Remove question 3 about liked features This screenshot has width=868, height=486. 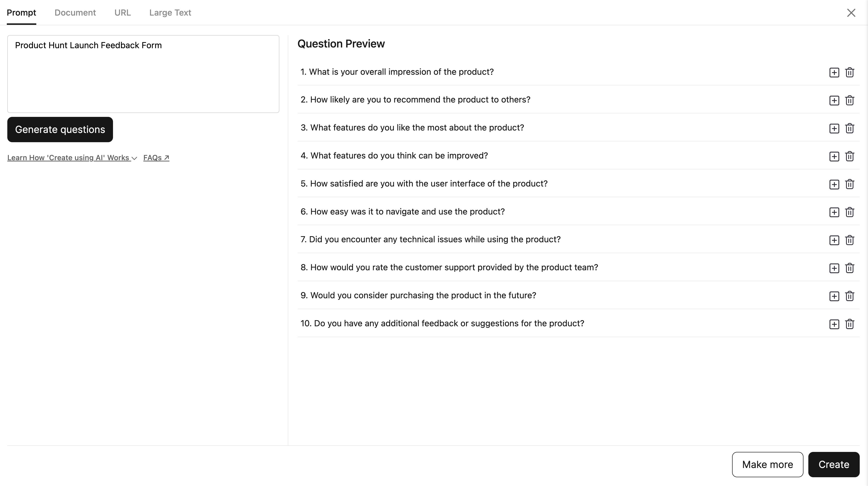point(849,128)
